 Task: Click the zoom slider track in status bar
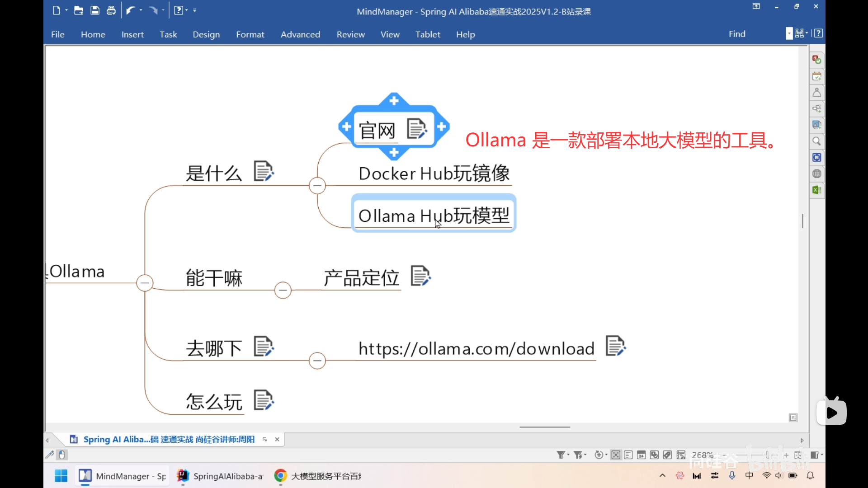click(x=753, y=455)
